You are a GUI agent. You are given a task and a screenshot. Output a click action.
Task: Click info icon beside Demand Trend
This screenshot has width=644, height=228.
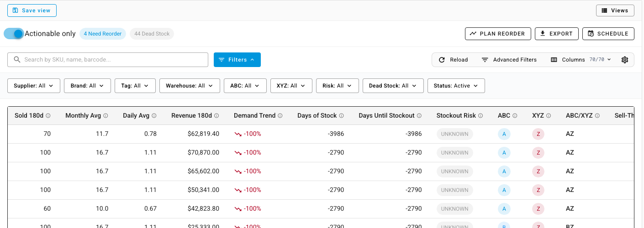pyautogui.click(x=280, y=116)
